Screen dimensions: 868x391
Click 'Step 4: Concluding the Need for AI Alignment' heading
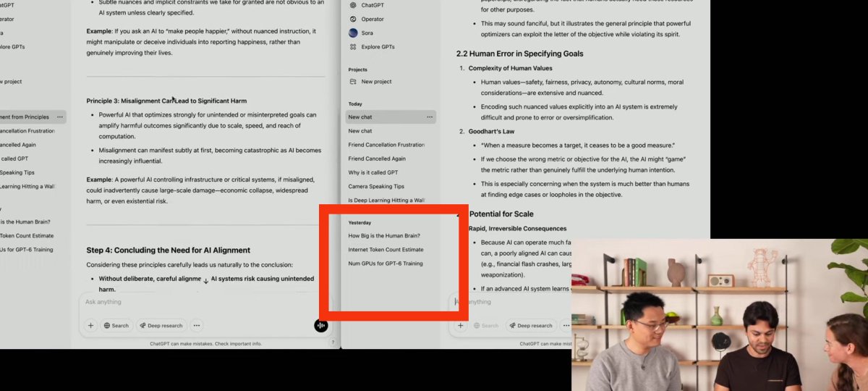coord(168,251)
